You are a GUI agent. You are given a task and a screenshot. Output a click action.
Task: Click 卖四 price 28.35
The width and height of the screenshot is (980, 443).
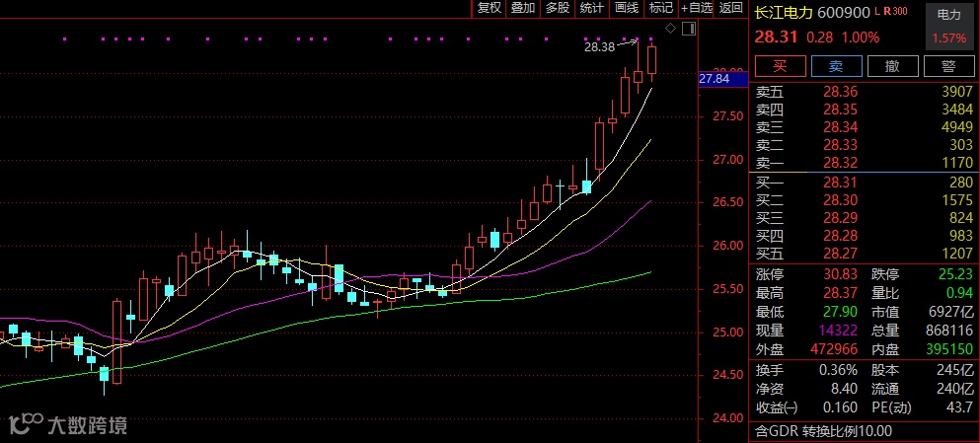(x=840, y=110)
